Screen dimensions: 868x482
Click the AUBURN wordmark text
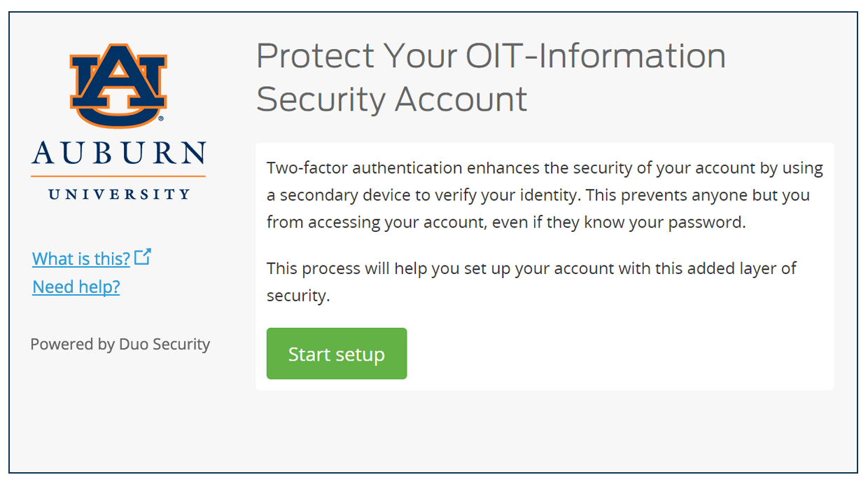tap(118, 153)
